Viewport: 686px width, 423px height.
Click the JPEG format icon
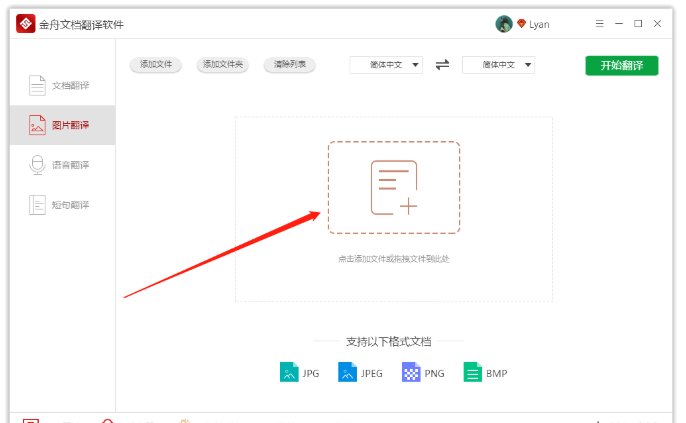(x=347, y=372)
